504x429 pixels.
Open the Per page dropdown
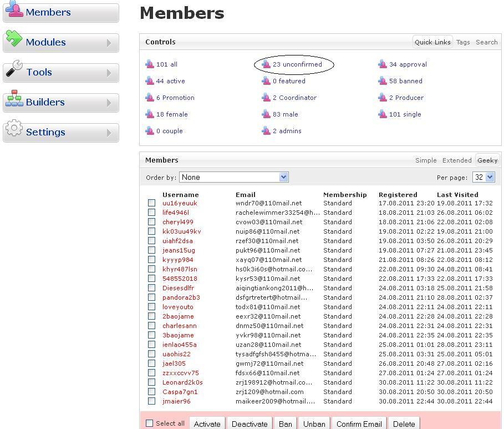tap(483, 177)
